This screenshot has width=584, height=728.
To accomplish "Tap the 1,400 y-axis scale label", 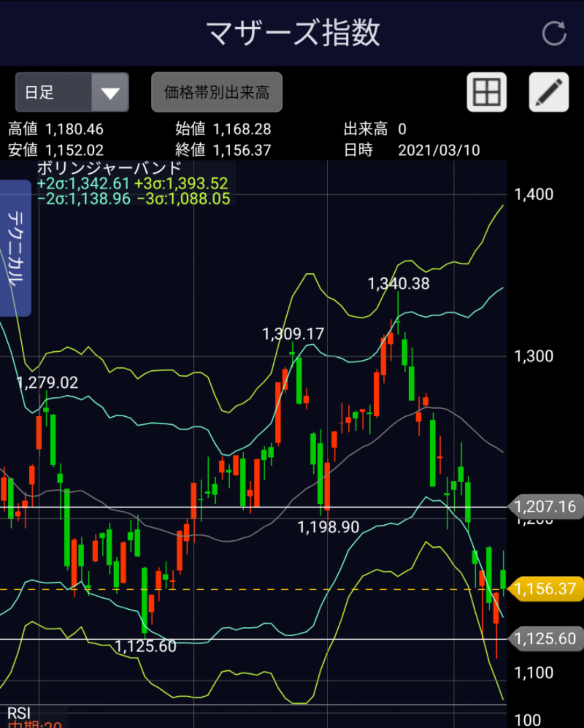I will coord(534,194).
